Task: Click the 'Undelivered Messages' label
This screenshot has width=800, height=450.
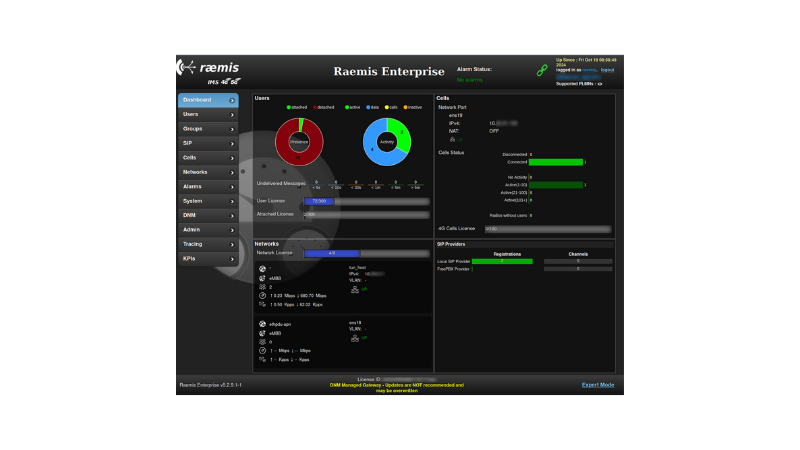Action: pyautogui.click(x=281, y=183)
